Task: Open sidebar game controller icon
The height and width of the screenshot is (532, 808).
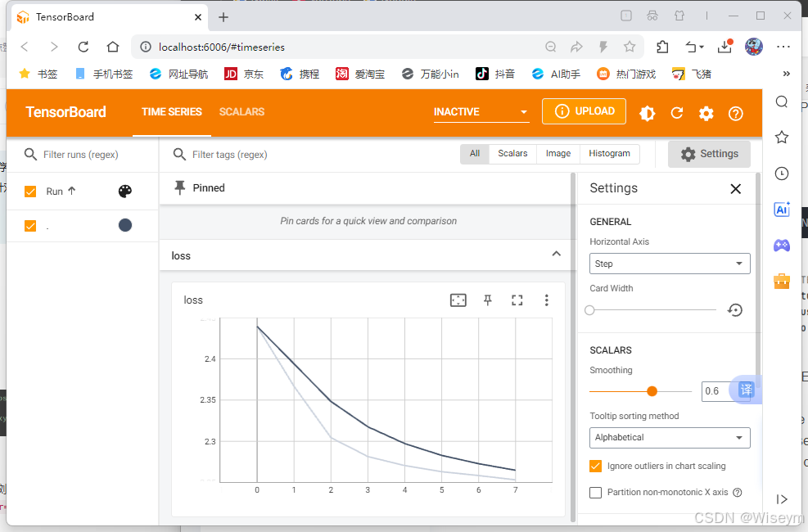Action: 782,246
